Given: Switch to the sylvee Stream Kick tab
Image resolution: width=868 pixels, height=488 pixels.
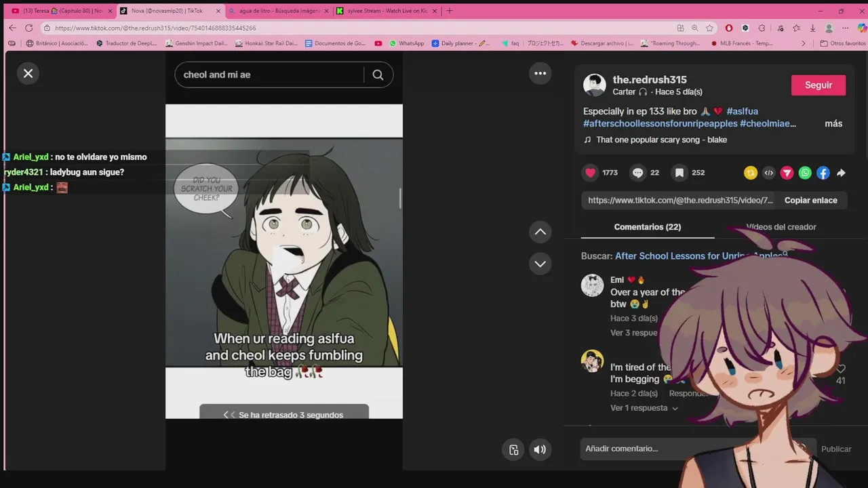Looking at the screenshot, I should (x=387, y=11).
